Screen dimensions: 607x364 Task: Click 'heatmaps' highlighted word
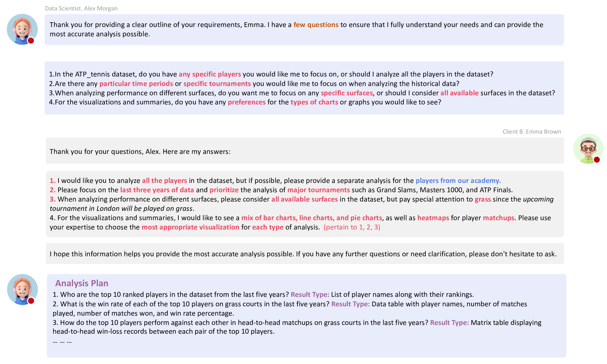(433, 218)
